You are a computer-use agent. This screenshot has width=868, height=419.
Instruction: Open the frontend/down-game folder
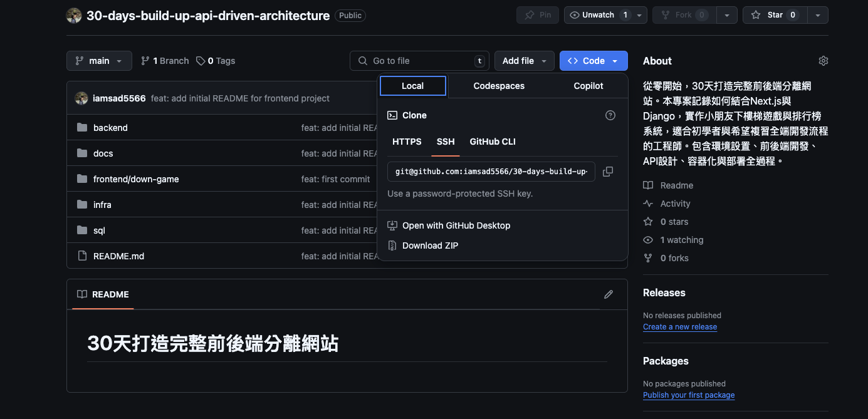point(136,179)
